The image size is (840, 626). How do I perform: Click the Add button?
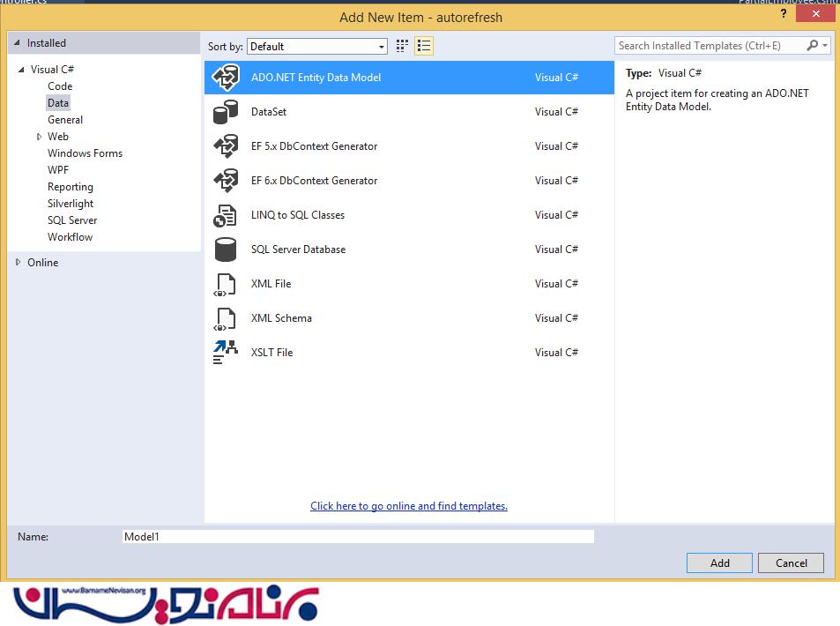pos(719,563)
